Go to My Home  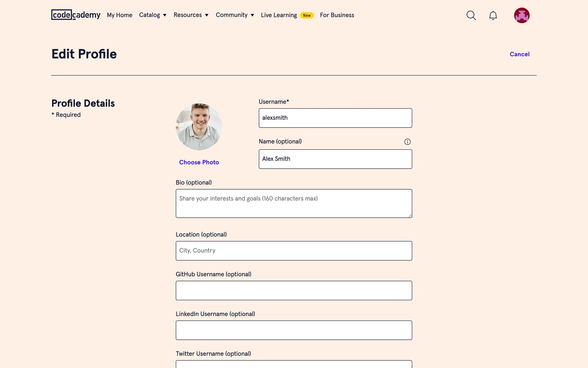coord(119,15)
